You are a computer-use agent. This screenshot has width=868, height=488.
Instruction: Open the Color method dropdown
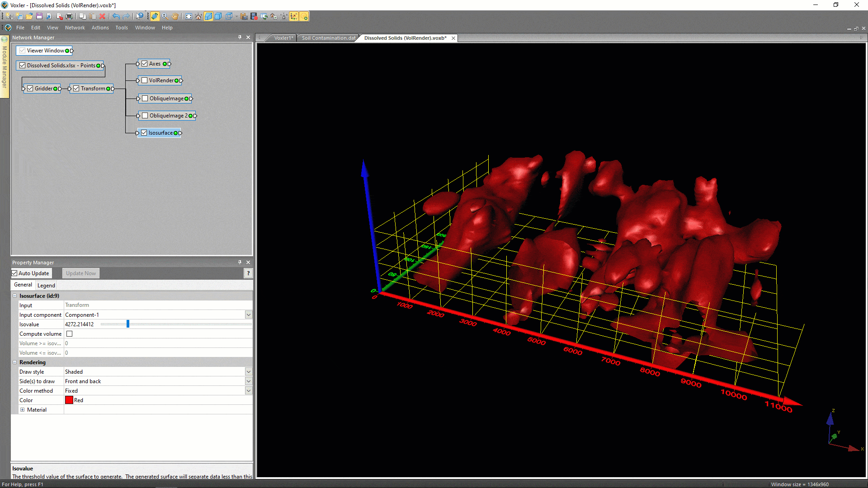pos(248,390)
